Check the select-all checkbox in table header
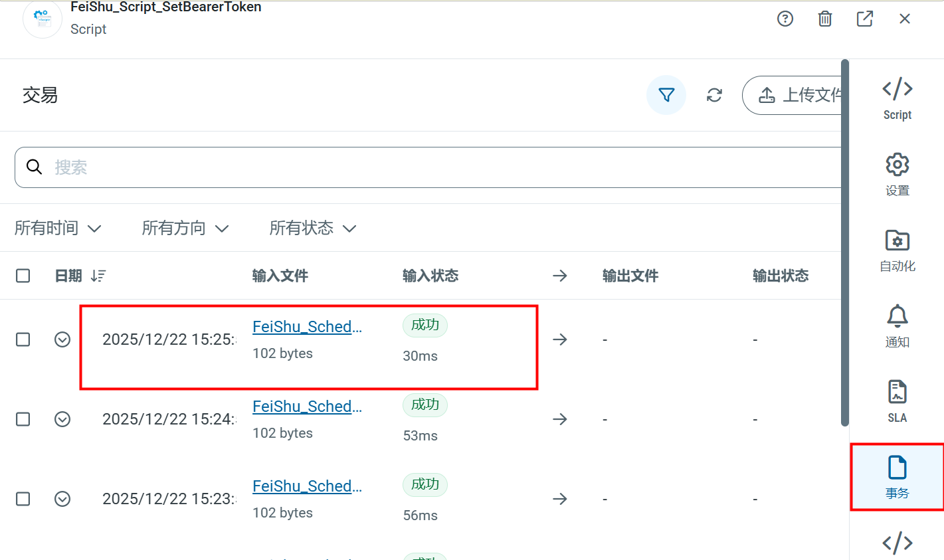This screenshot has width=944, height=560. [x=23, y=276]
